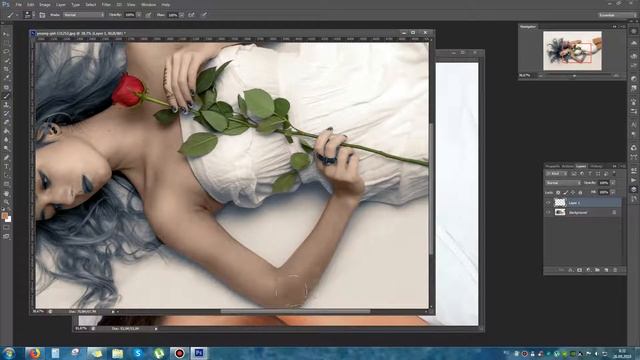Viewport: 640px width, 360px height.
Task: Open layer filter Kind dropdown
Action: click(557, 174)
